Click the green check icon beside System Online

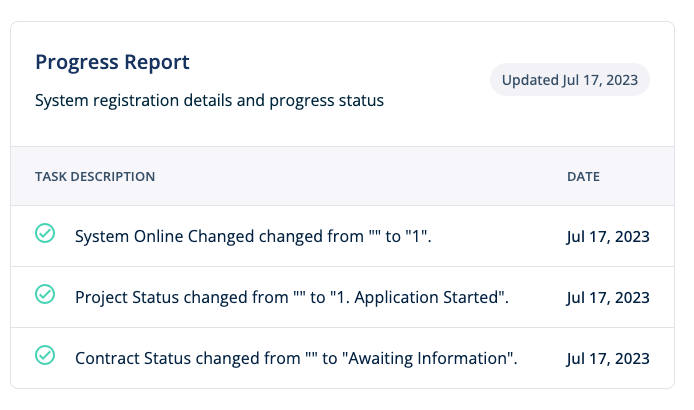tap(45, 234)
